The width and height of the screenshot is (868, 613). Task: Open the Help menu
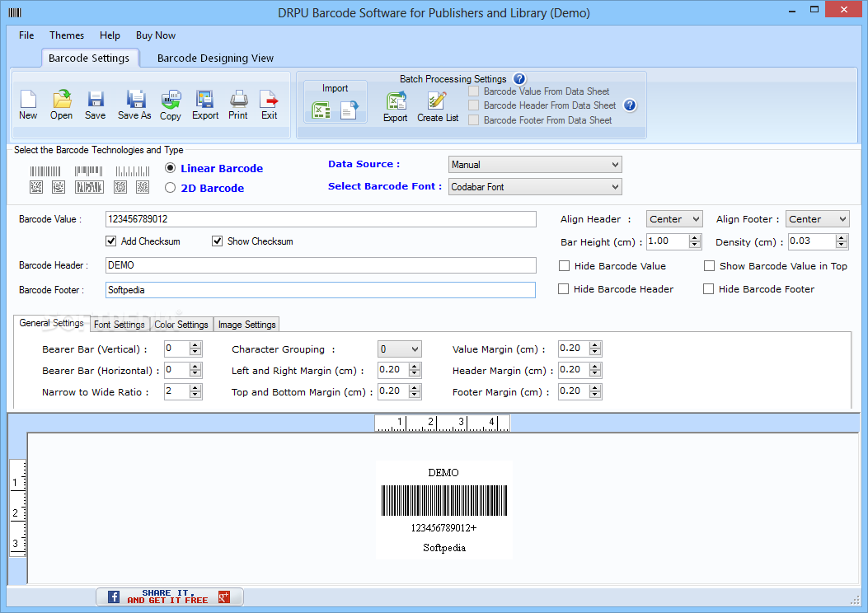pos(110,35)
